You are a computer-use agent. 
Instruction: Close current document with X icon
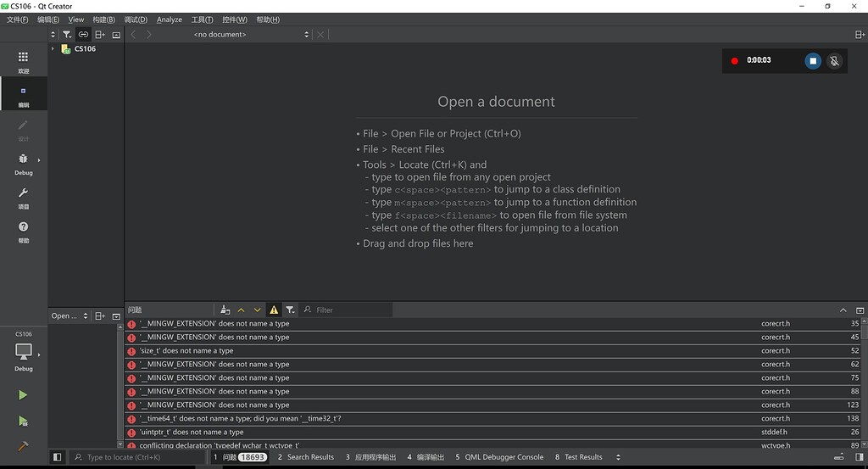[x=320, y=34]
